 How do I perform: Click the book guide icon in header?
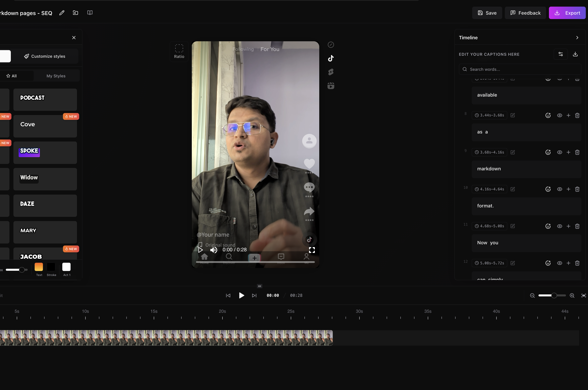(x=90, y=13)
